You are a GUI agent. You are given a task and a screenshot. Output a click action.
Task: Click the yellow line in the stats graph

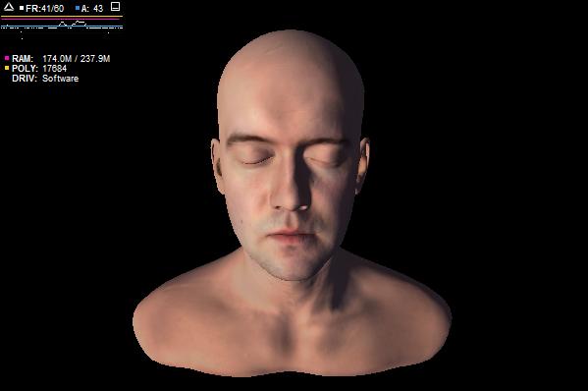pyautogui.click(x=62, y=16)
